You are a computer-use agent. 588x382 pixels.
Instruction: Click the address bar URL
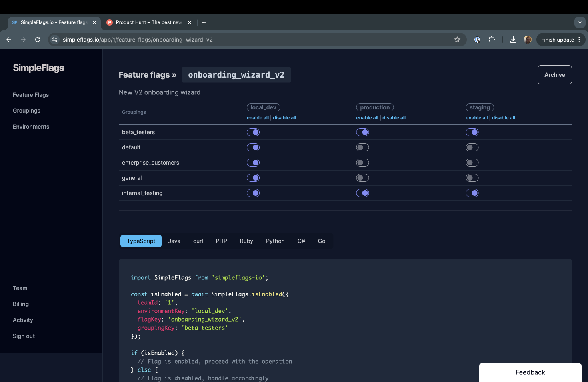coord(138,40)
